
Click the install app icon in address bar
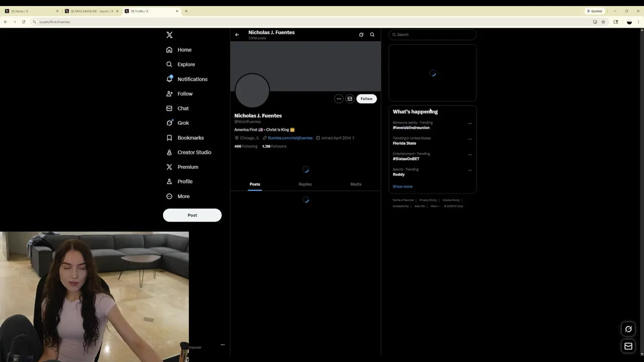click(x=595, y=22)
